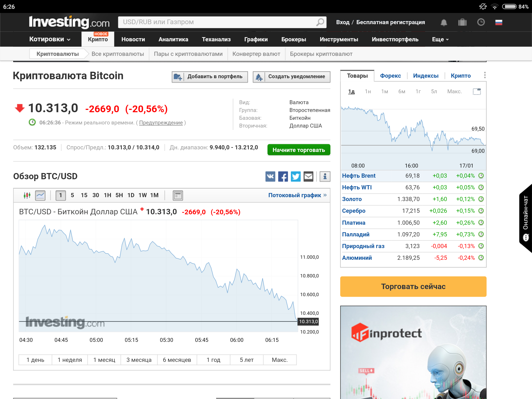The height and width of the screenshot is (399, 532).
Task: Open the Потоковый график link
Action: click(297, 195)
